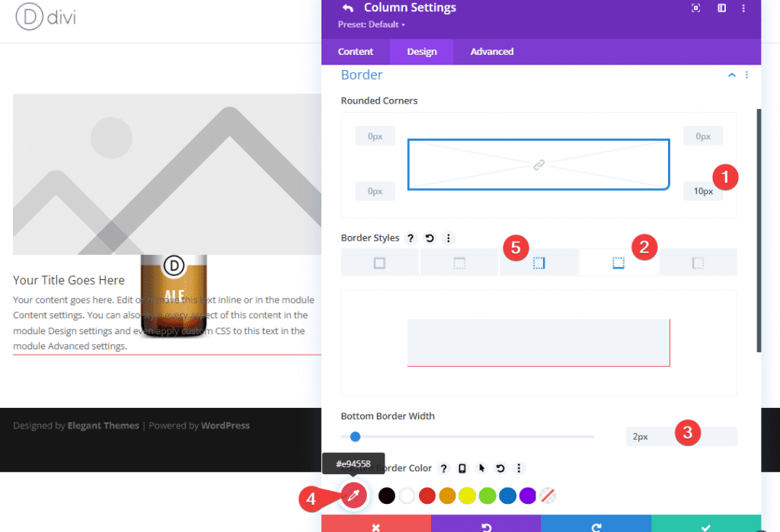Collapse the Border section chevron
Screen dimensions: 780x532
pos(731,75)
